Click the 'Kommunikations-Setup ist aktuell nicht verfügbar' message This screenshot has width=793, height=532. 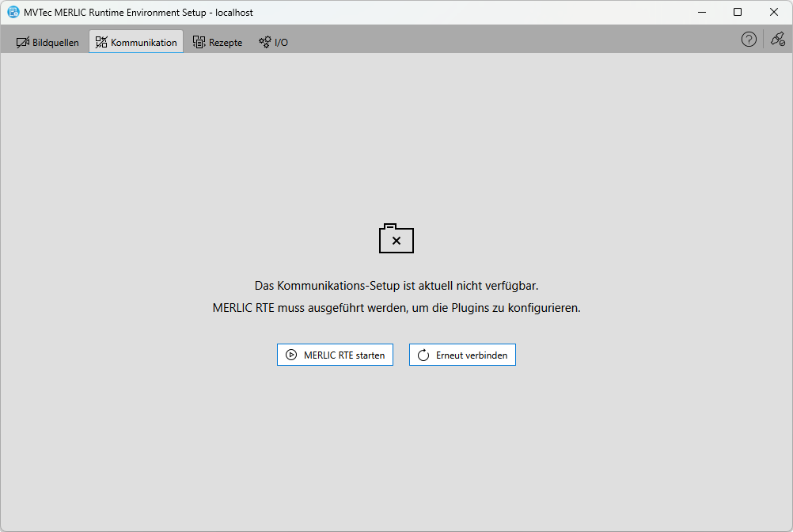point(396,285)
